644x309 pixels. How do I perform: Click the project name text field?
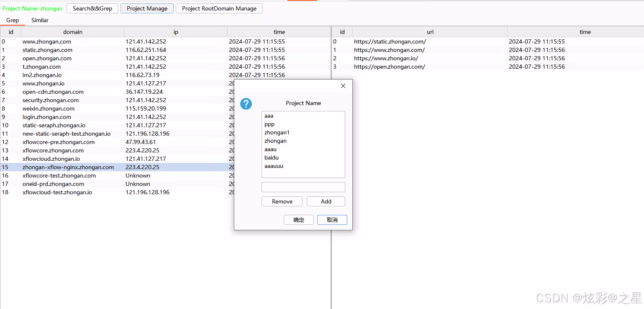[303, 187]
